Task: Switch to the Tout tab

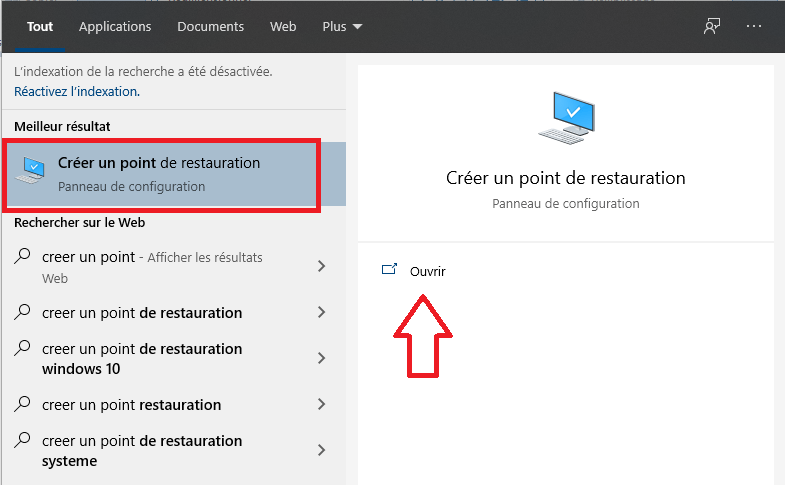Action: [40, 27]
